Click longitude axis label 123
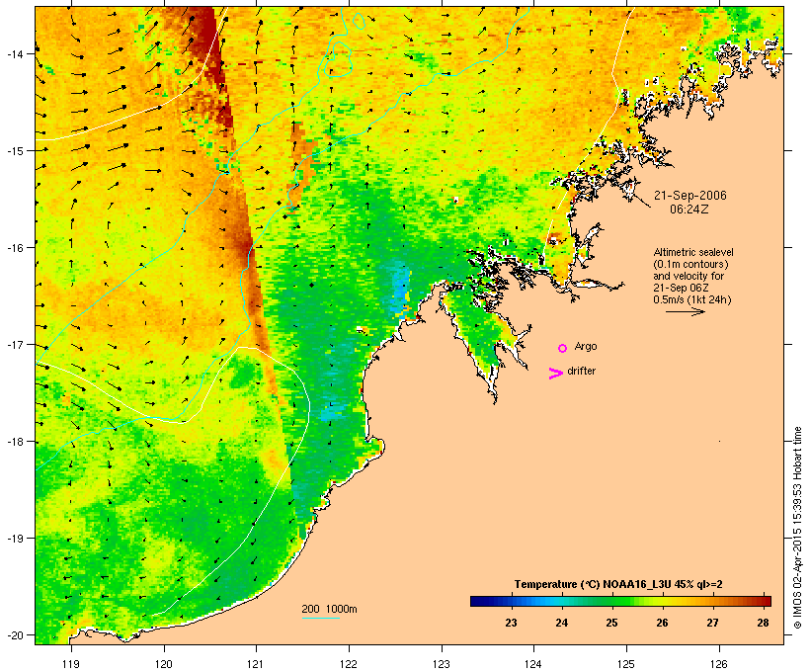Viewport: 810px width, 672px height. pyautogui.click(x=442, y=664)
